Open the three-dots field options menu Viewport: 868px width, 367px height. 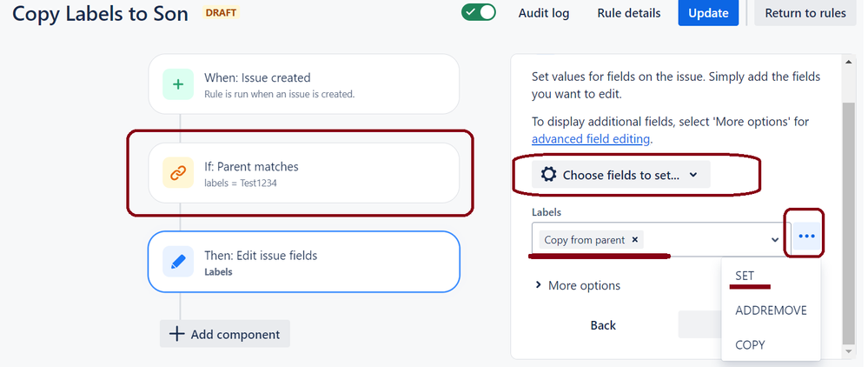[806, 237]
